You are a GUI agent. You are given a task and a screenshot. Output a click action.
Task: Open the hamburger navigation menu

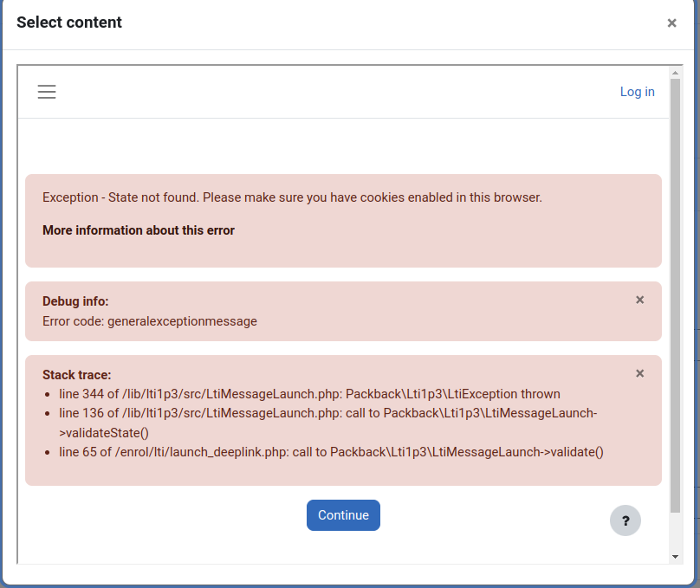coord(47,92)
